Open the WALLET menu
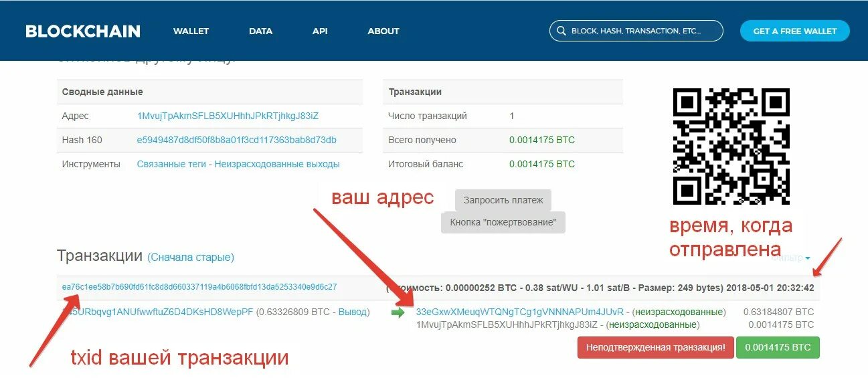This screenshot has height=386, width=868. (191, 31)
